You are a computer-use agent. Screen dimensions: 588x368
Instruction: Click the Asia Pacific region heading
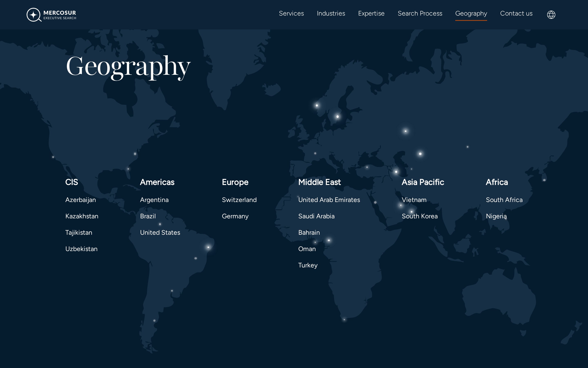tap(423, 182)
